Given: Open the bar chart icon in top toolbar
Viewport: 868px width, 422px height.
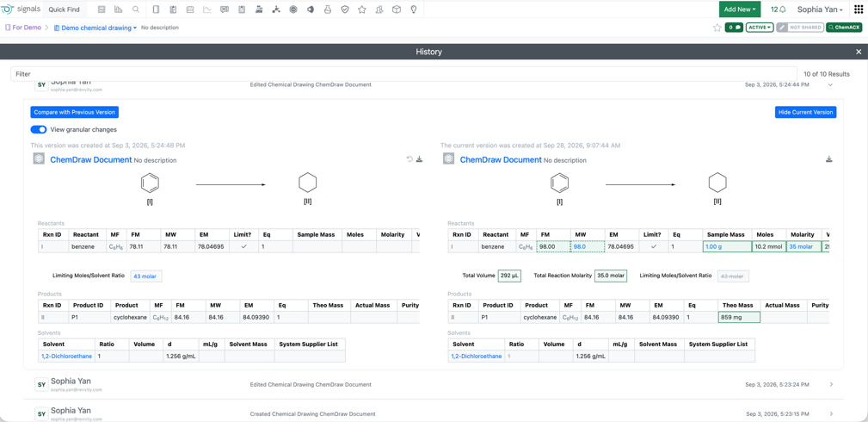Looking at the screenshot, I should [x=119, y=9].
